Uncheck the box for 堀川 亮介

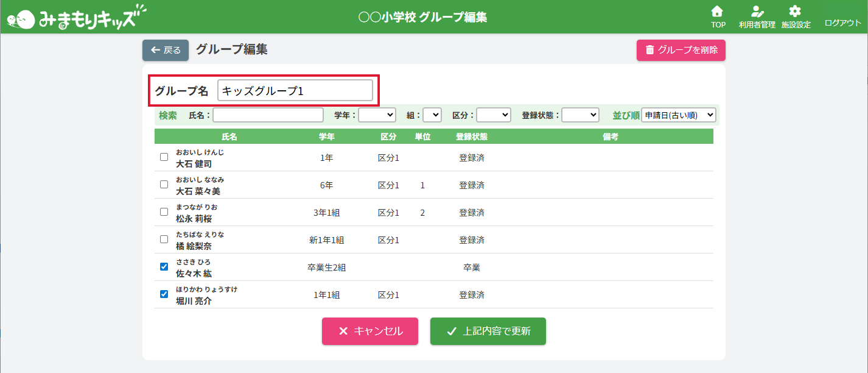(164, 294)
